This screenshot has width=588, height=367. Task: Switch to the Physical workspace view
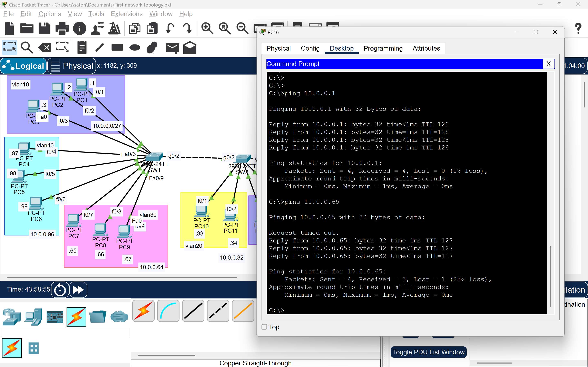point(71,66)
